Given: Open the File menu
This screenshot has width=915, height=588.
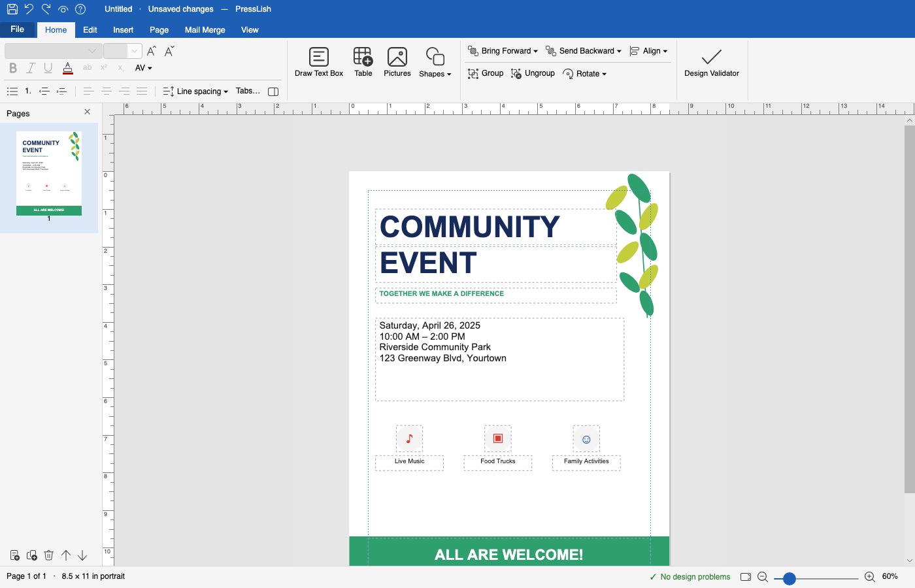Looking at the screenshot, I should (18, 29).
